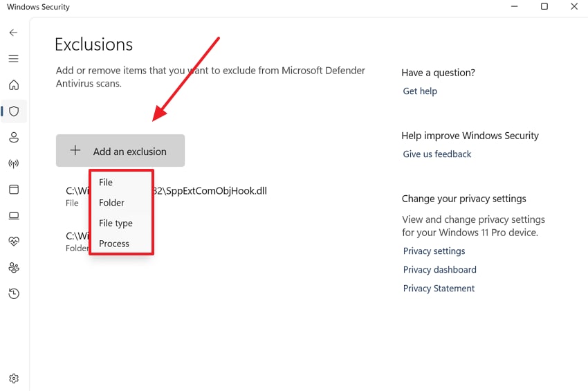Choose File type from exclusion menu
This screenshot has height=391, width=588.
(x=116, y=224)
